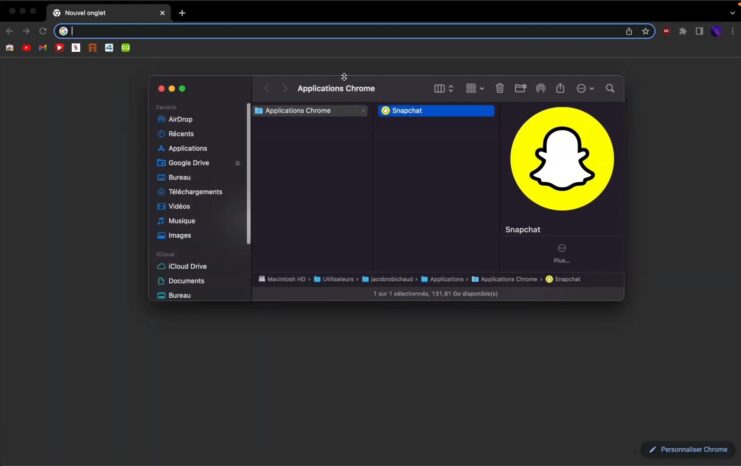Screen dimensions: 741x466
Task: Close the Nouvel onglet tab
Action: coord(162,13)
